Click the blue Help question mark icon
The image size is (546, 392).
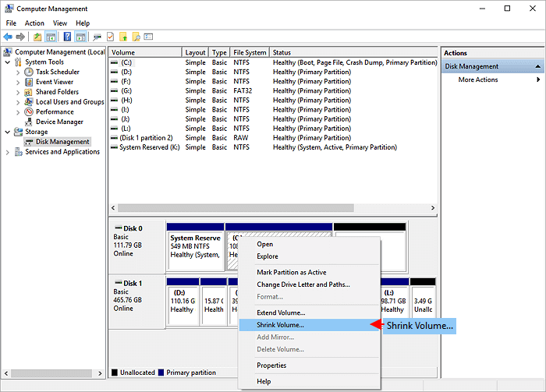pyautogui.click(x=67, y=37)
